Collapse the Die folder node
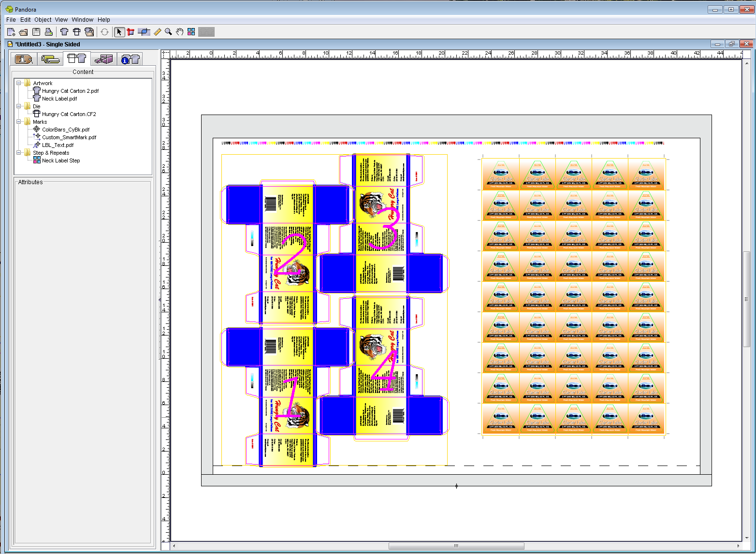 point(19,106)
